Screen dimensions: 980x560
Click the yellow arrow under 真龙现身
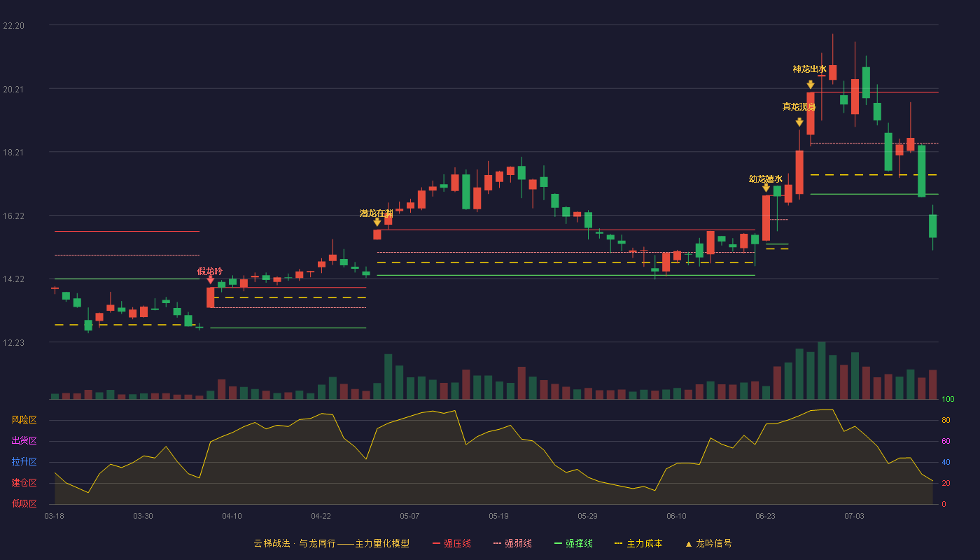click(x=799, y=122)
